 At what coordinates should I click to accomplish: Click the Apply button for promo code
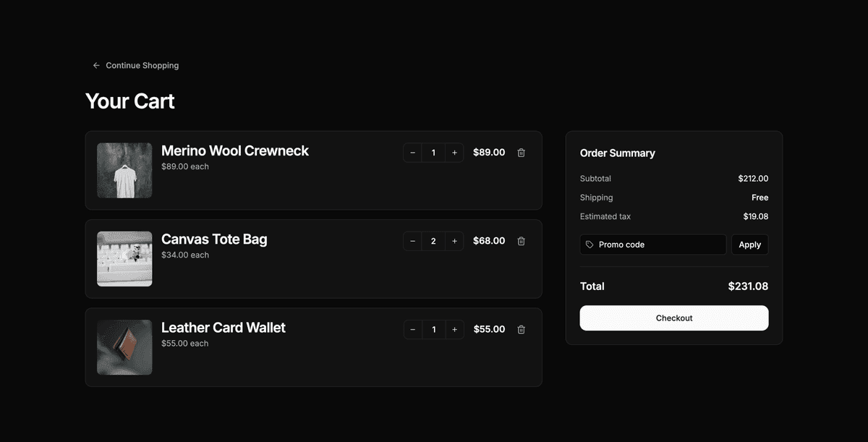pos(749,245)
